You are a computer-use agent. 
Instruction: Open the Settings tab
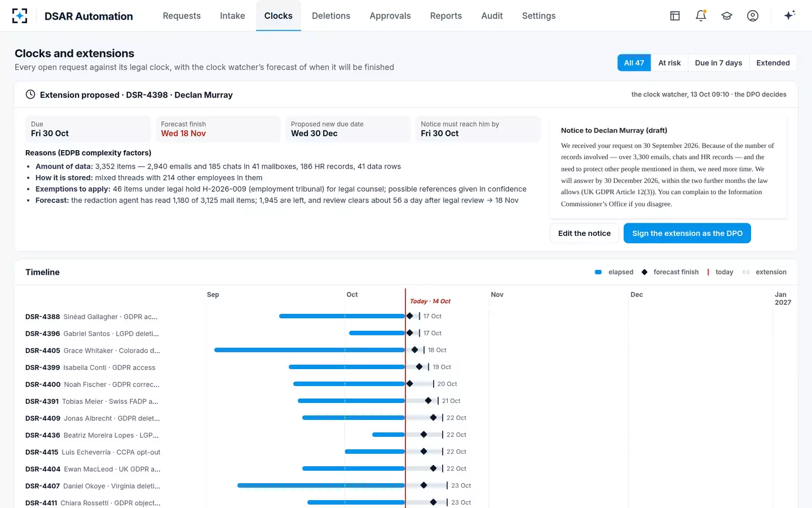pyautogui.click(x=539, y=16)
